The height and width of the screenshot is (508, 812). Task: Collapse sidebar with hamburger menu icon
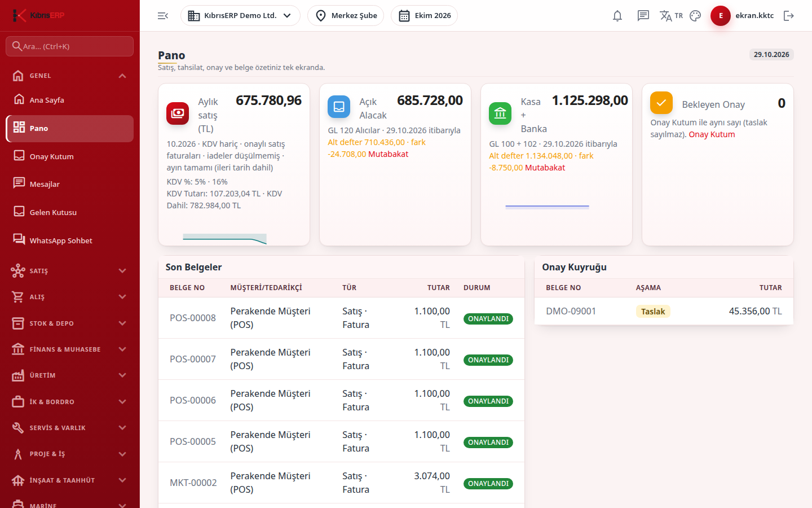(x=163, y=16)
